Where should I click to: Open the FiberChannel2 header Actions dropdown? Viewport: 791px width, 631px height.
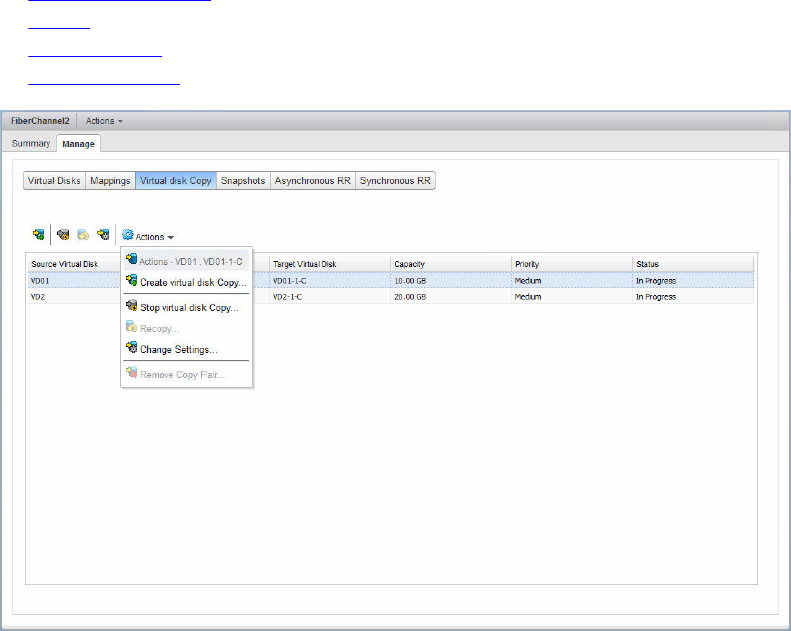tap(104, 121)
